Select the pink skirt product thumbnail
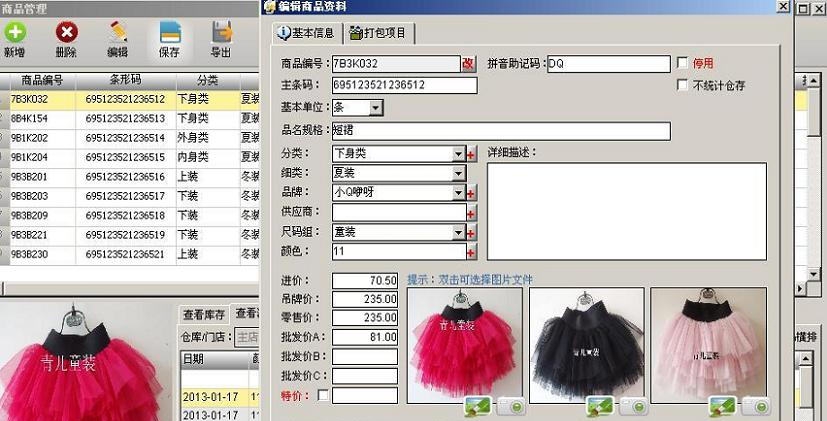The width and height of the screenshot is (827, 421). [708, 345]
